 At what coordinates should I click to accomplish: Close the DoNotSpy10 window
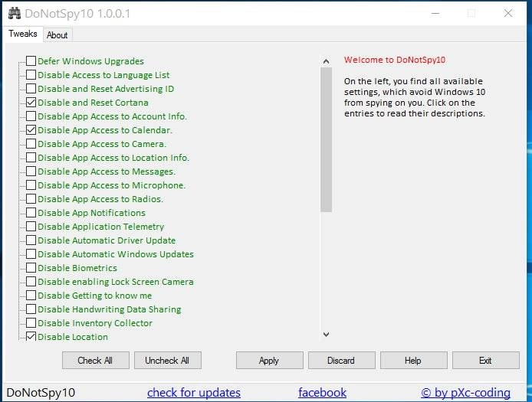508,13
